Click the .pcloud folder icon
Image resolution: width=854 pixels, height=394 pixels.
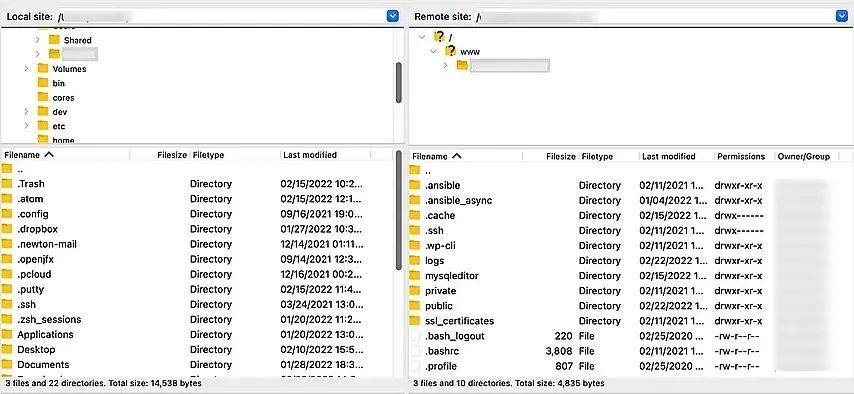[x=7, y=274]
